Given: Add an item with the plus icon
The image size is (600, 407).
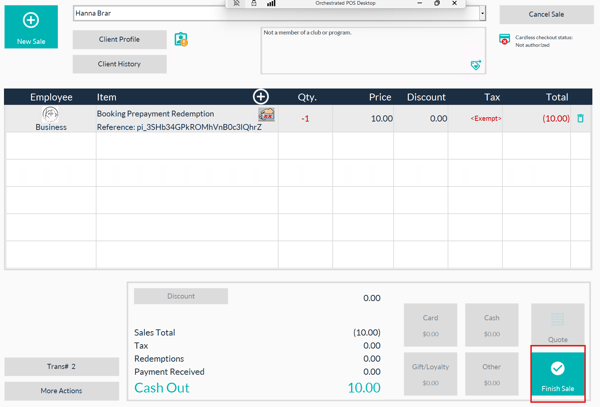Looking at the screenshot, I should [260, 96].
